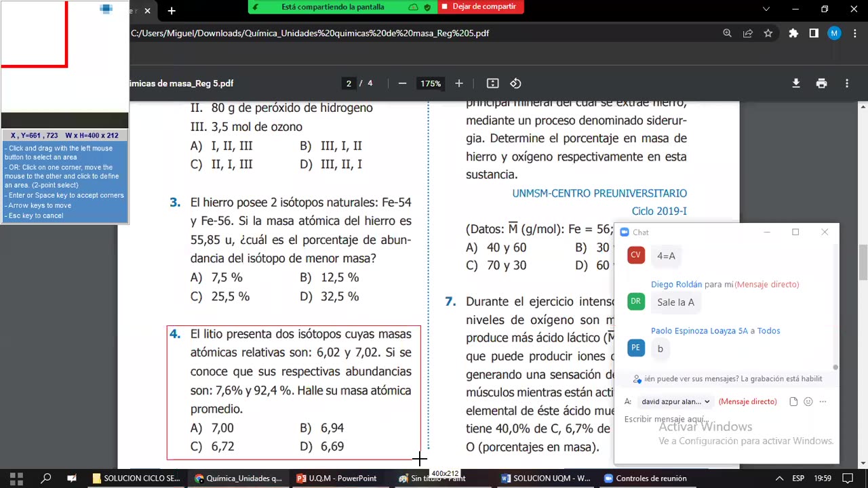Click message 'Sale la A'

click(x=675, y=302)
